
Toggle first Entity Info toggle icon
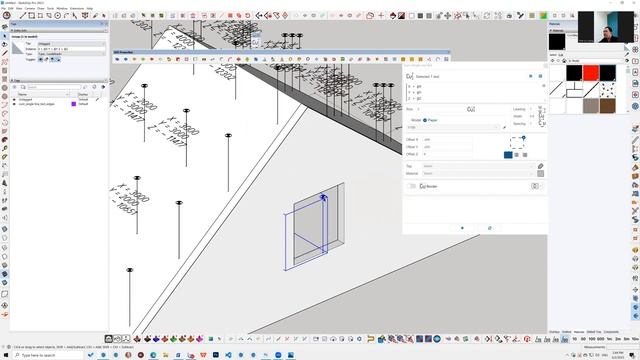tap(40, 60)
